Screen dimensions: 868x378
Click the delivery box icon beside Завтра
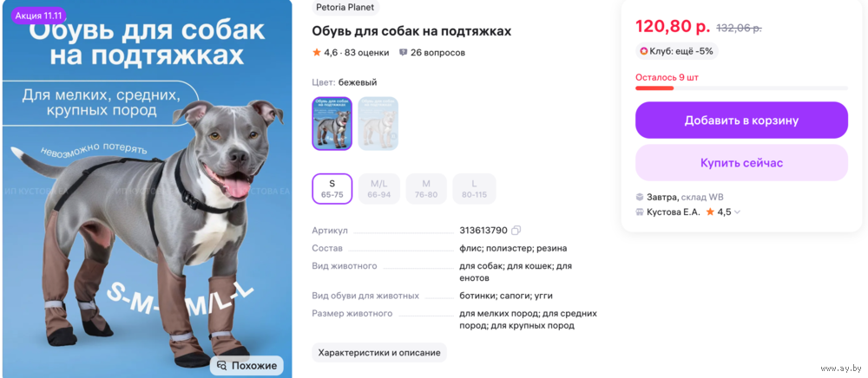point(640,198)
